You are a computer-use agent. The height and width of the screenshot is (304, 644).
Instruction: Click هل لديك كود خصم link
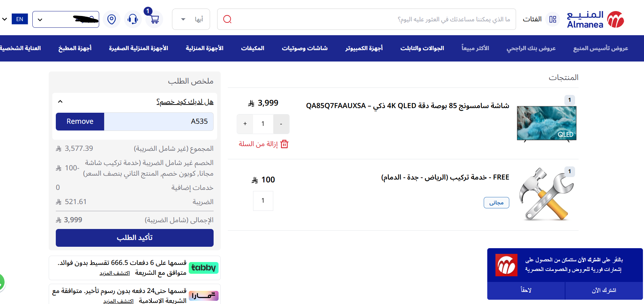pos(185,102)
